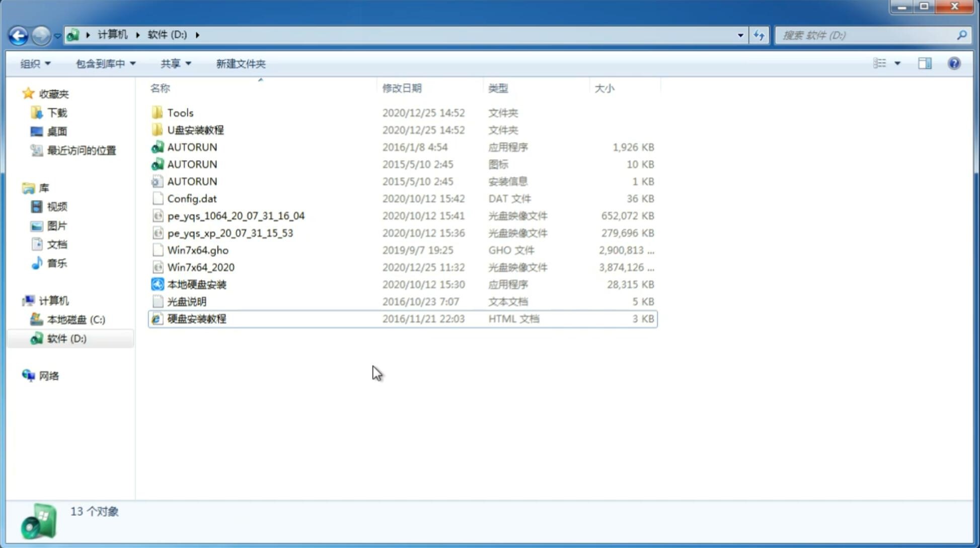Click 包含到库中 button in toolbar

pyautogui.click(x=104, y=63)
